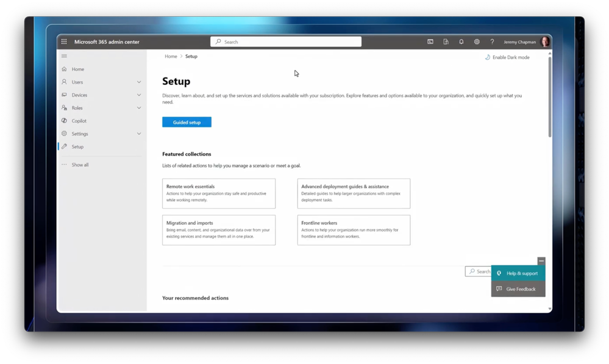Image resolution: width=609 pixels, height=364 pixels.
Task: Focus the top Search box
Action: tap(286, 41)
